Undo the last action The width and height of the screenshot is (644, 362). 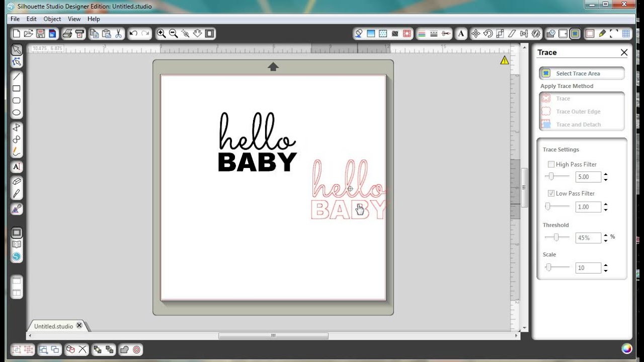133,34
